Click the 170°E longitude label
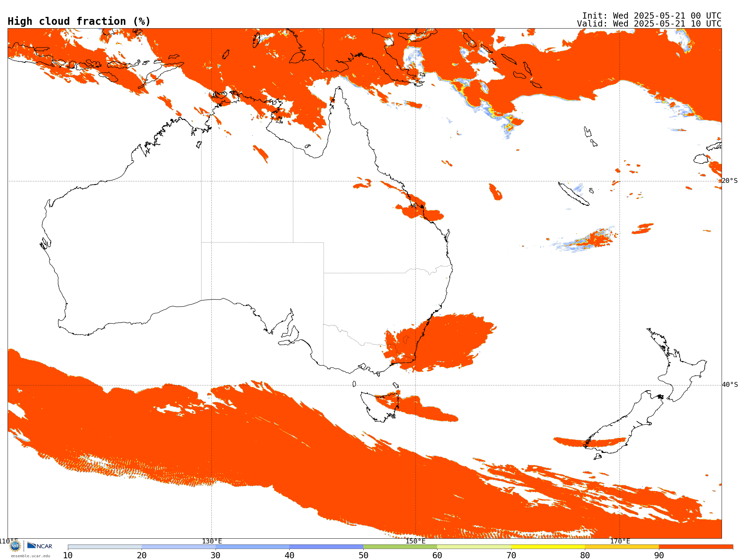The image size is (744, 560). coord(620,541)
